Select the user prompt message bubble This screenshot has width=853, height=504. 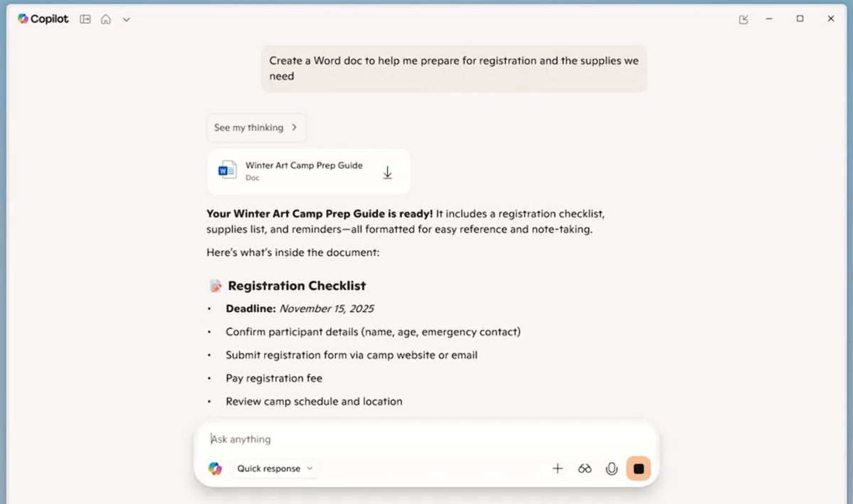453,68
